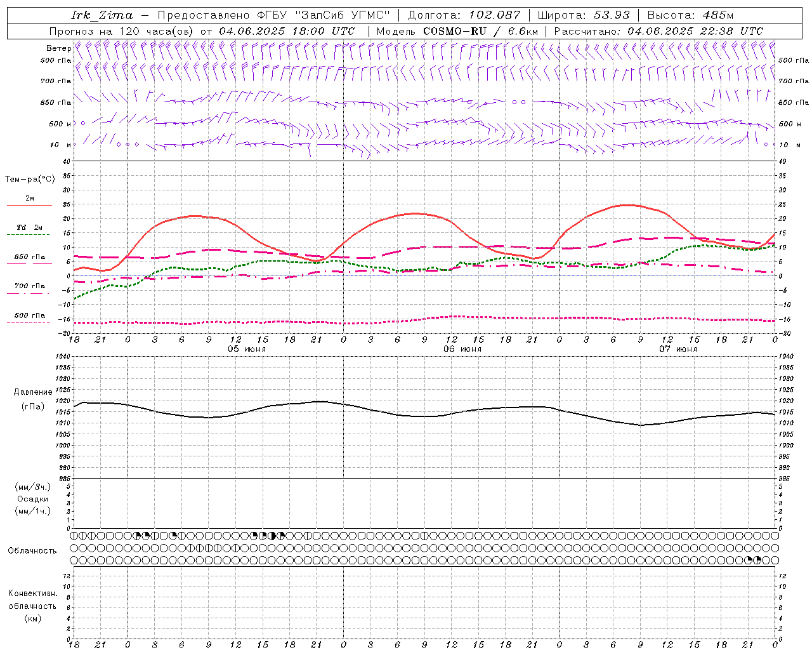
Task: Click the 500 м wind level label on left axis
Action: click(60, 124)
